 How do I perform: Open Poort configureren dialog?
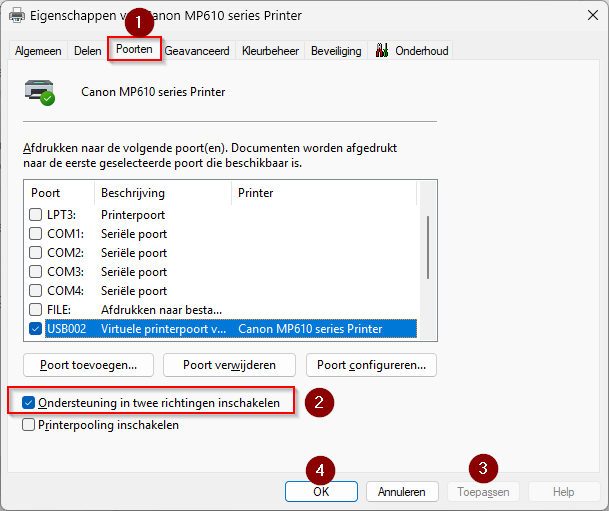pyautogui.click(x=371, y=365)
